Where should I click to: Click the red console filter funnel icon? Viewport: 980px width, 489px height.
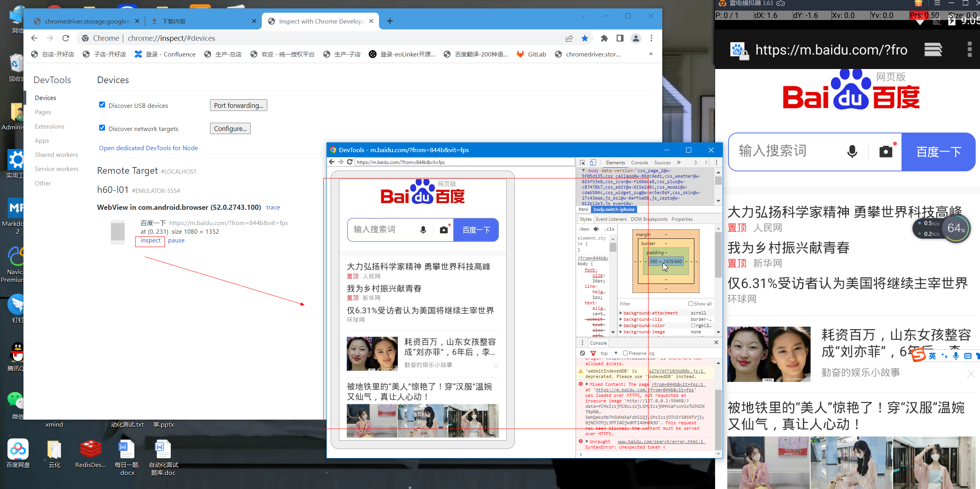click(x=593, y=353)
